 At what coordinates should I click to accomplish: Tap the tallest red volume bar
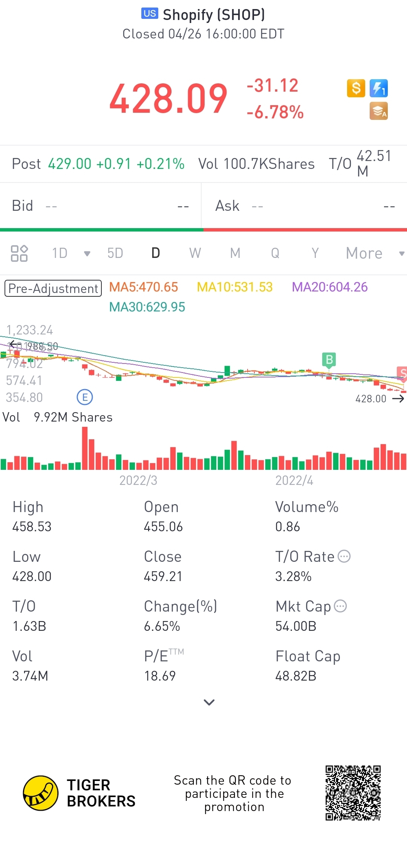tap(85, 448)
